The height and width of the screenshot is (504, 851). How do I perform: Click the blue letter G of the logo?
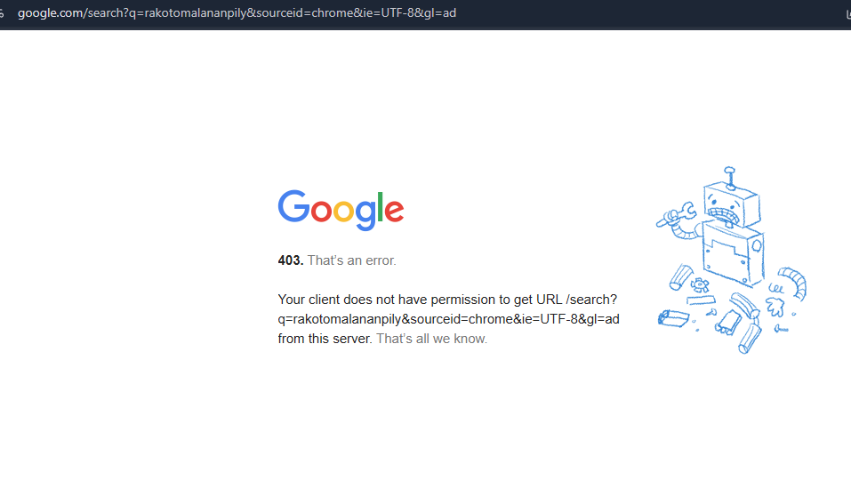click(x=293, y=206)
